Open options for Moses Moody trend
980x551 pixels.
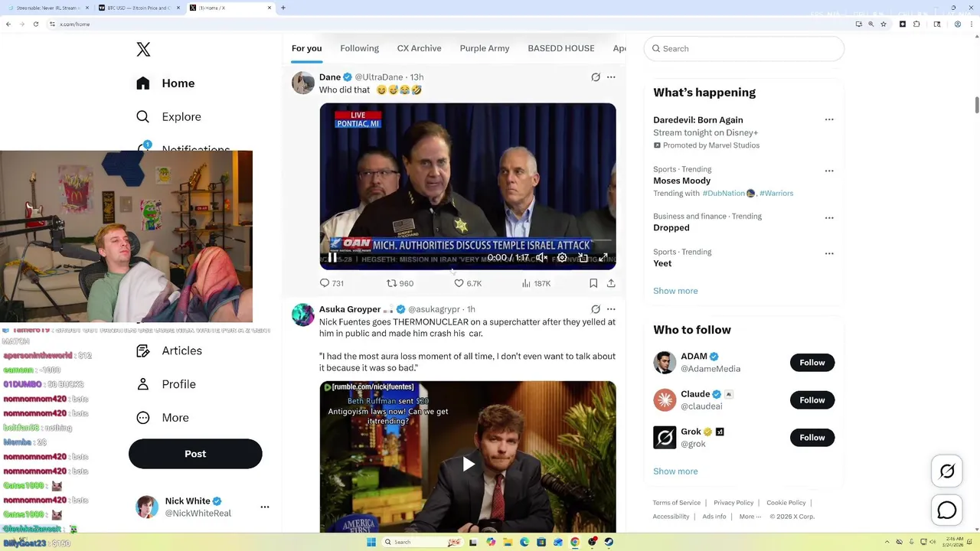[x=829, y=171]
